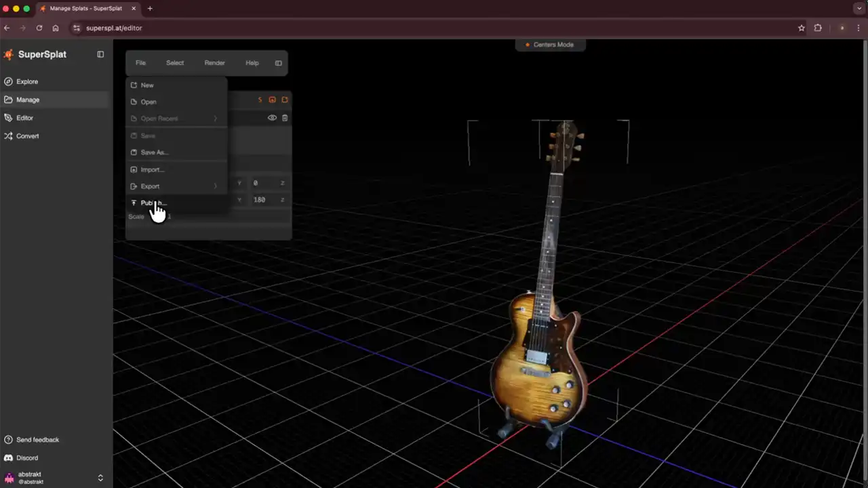This screenshot has width=868, height=488.
Task: Click the Editor pen icon
Action: pyautogui.click(x=9, y=118)
